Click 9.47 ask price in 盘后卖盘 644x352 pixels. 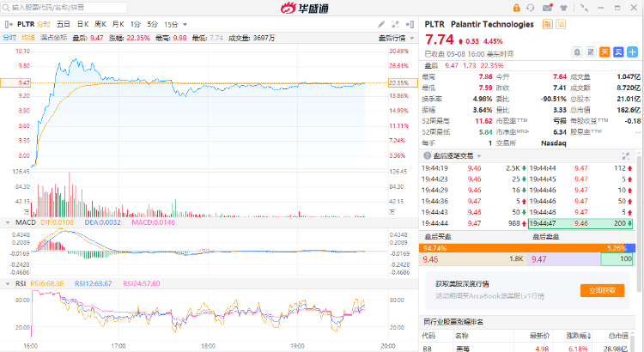(x=539, y=259)
